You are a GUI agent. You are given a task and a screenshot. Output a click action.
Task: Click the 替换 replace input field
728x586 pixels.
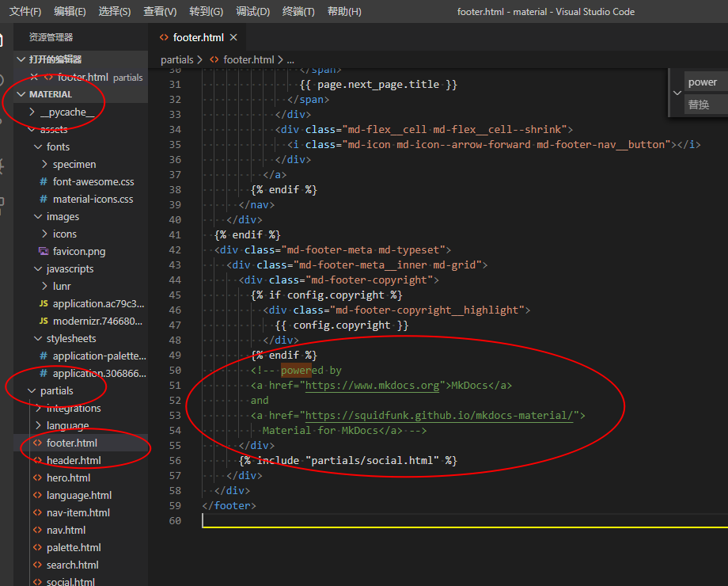706,105
